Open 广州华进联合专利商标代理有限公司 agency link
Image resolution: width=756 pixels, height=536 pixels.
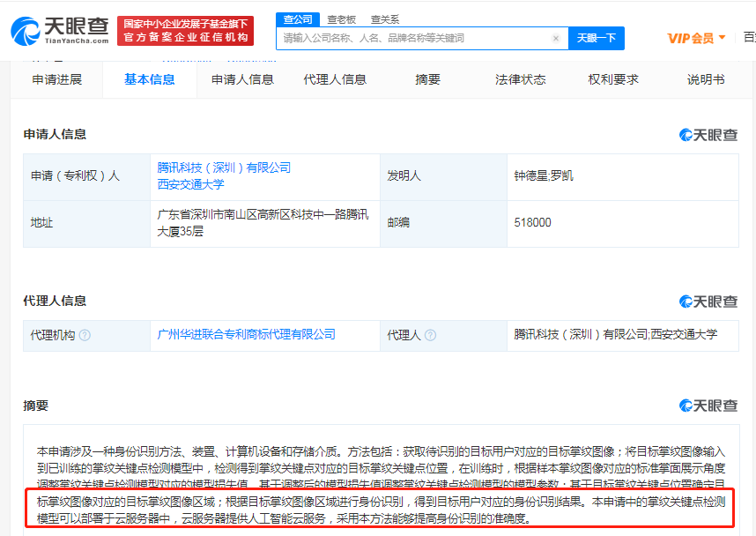pyautogui.click(x=247, y=334)
